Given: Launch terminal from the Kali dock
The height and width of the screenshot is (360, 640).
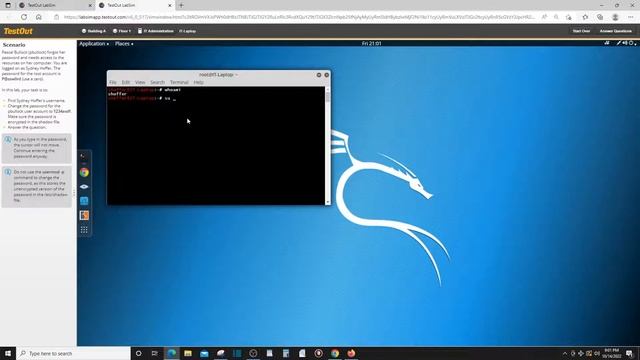Looking at the screenshot, I should [x=84, y=156].
